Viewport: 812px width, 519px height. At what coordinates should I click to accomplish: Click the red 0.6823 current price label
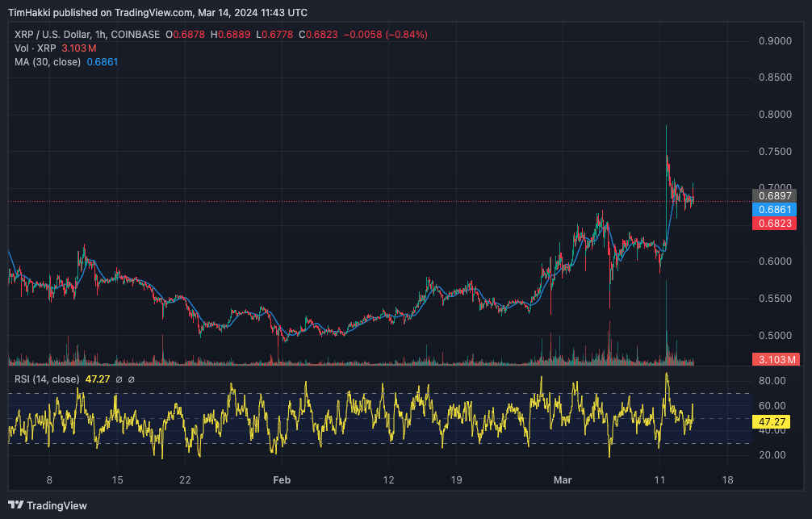(774, 224)
